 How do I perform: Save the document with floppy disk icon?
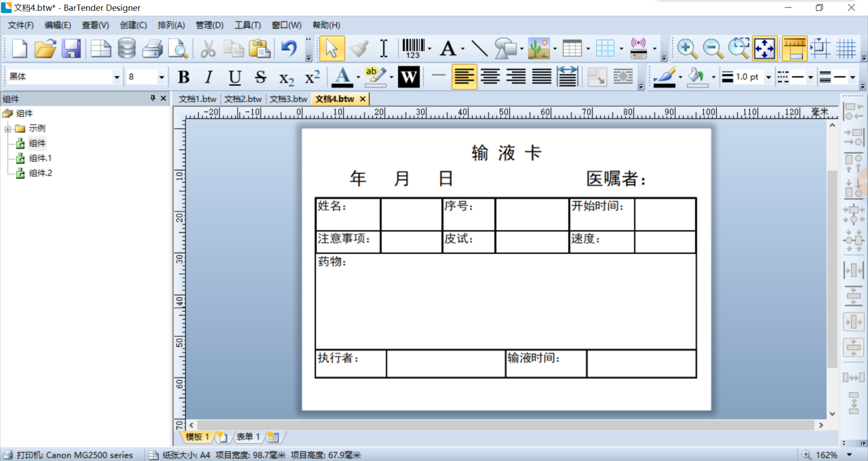click(71, 48)
